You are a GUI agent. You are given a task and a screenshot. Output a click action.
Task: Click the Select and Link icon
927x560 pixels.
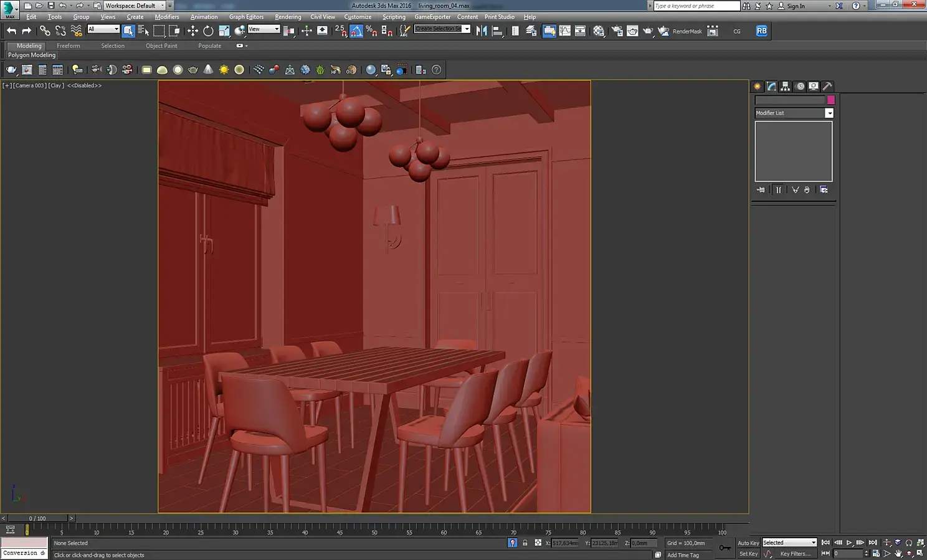point(45,31)
